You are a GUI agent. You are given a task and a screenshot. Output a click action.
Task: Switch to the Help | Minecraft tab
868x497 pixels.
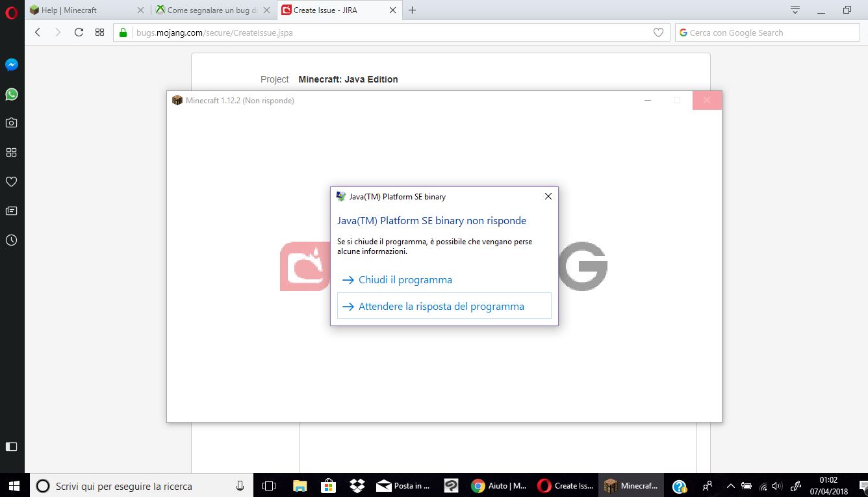click(x=88, y=10)
